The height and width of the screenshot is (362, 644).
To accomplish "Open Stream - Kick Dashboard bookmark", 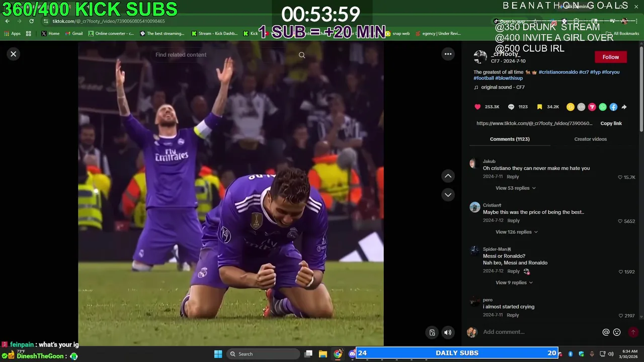I will pos(214,34).
